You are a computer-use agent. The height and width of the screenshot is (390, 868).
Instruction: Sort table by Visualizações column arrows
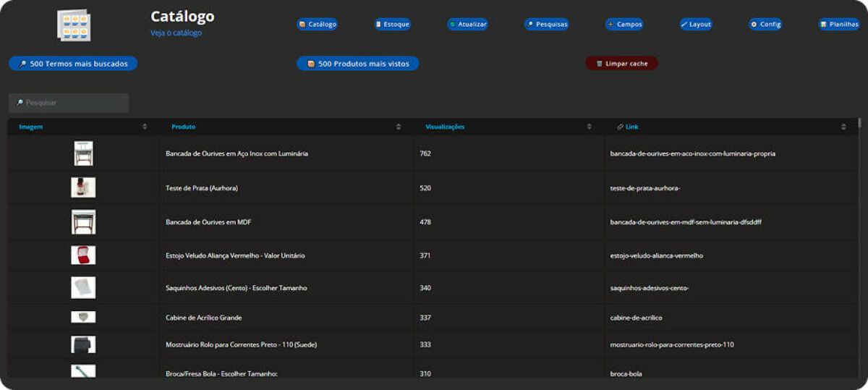coord(590,127)
